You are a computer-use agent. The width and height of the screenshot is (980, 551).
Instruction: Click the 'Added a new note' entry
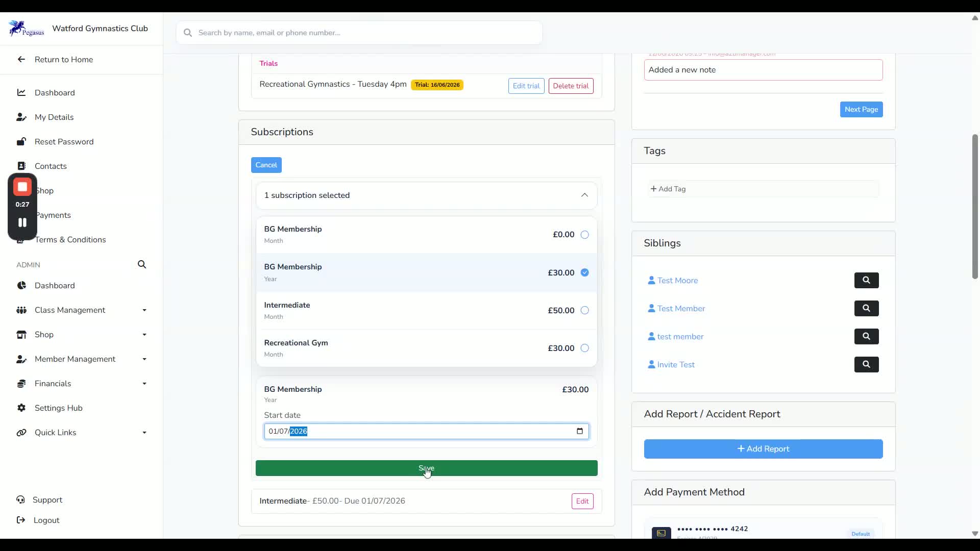(763, 70)
